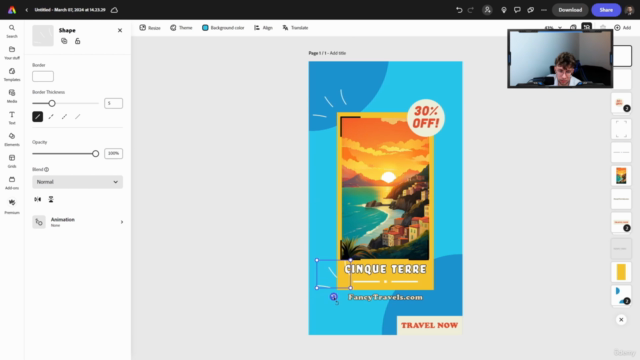This screenshot has height=360, width=640.
Task: Select the blue shapes layer thumbnail
Action: [x=621, y=296]
